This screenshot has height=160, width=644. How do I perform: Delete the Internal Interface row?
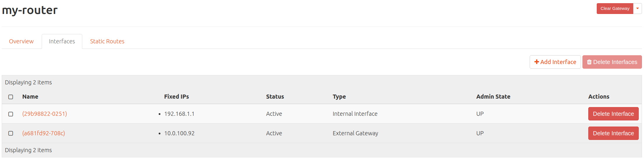point(613,114)
